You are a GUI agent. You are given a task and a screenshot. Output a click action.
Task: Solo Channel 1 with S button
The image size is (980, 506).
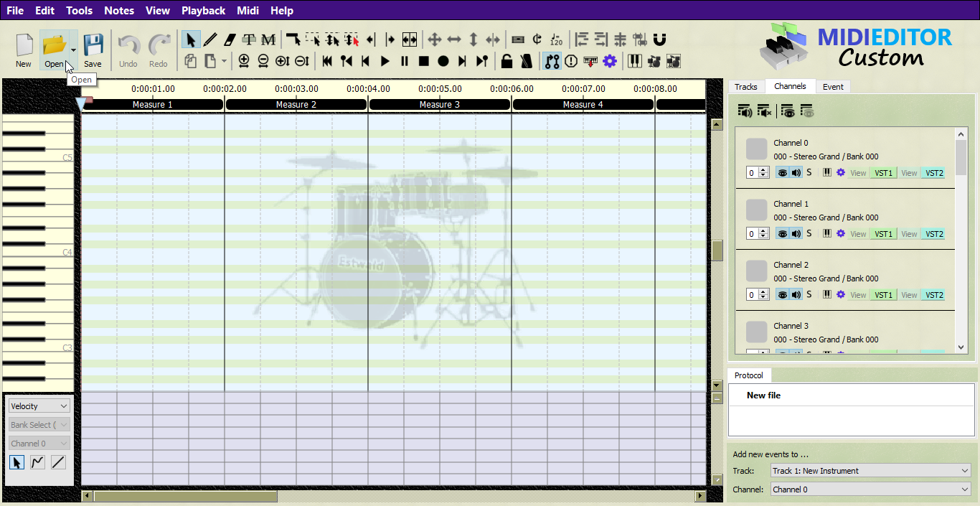(809, 234)
